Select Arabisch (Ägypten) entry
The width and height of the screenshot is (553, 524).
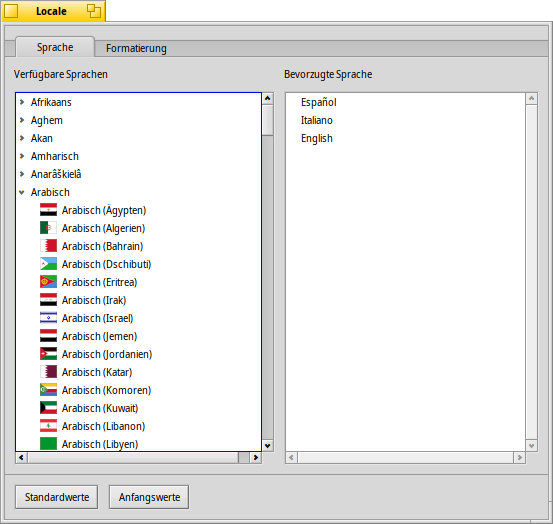pos(139,210)
